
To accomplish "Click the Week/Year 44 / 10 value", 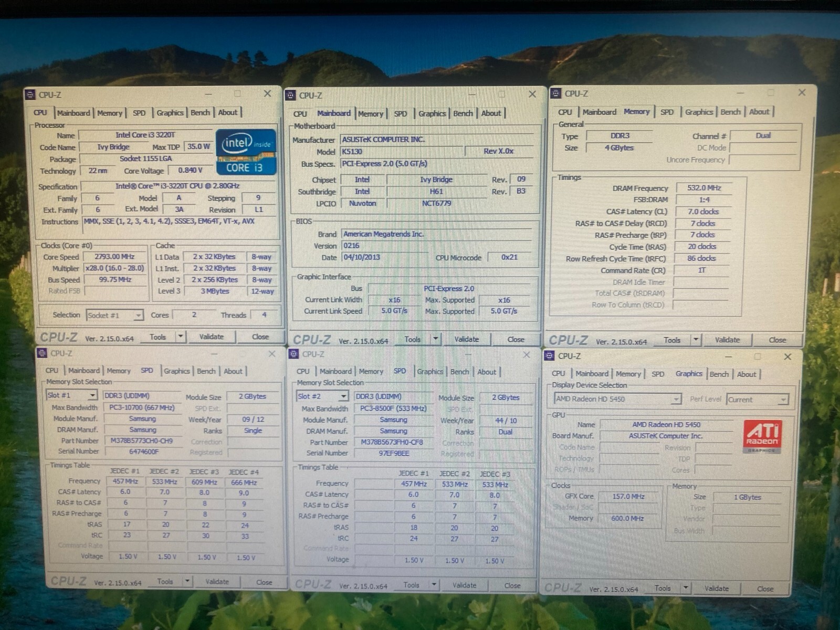I will (506, 421).
